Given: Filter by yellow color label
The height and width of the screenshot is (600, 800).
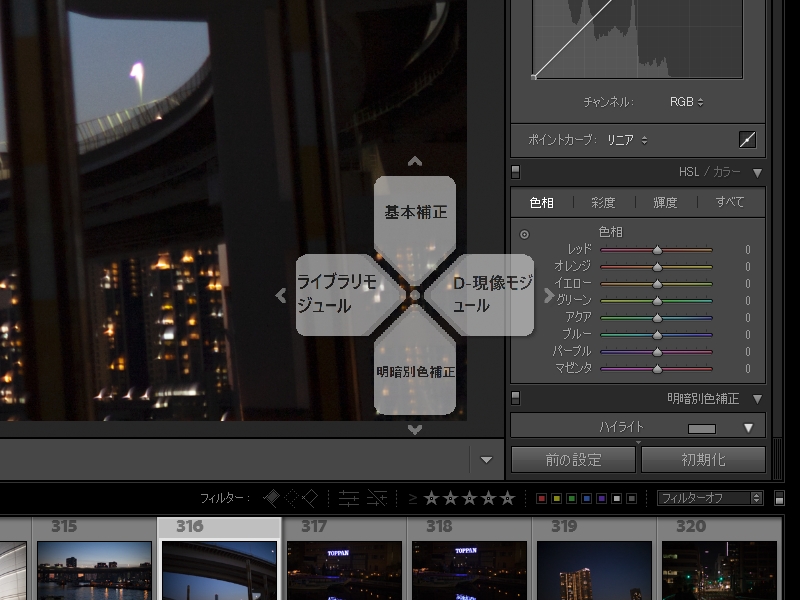Looking at the screenshot, I should (557, 498).
